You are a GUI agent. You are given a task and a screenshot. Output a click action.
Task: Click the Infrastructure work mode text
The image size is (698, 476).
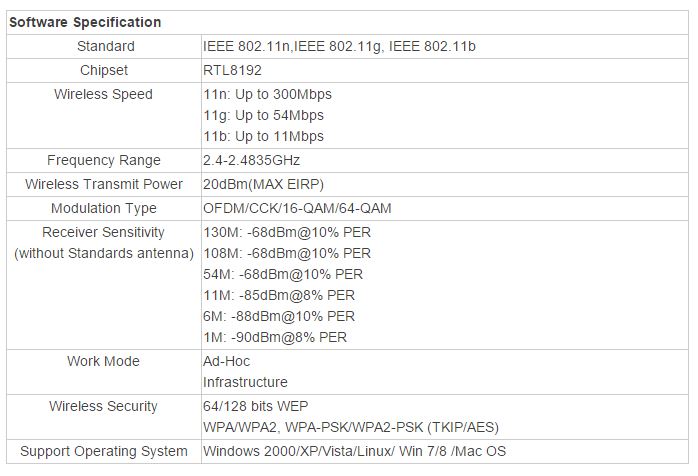click(245, 382)
